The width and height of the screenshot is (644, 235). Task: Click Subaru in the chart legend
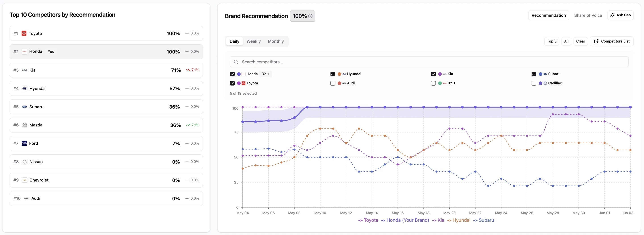(484, 220)
